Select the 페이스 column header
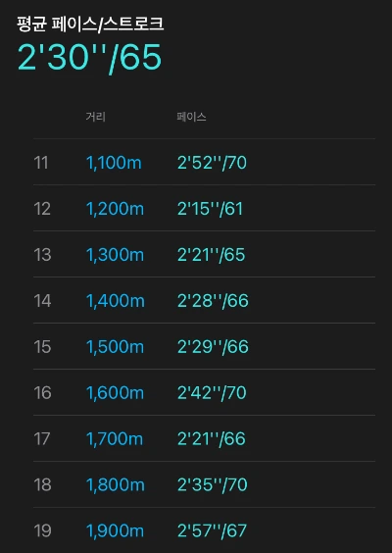 click(x=191, y=117)
